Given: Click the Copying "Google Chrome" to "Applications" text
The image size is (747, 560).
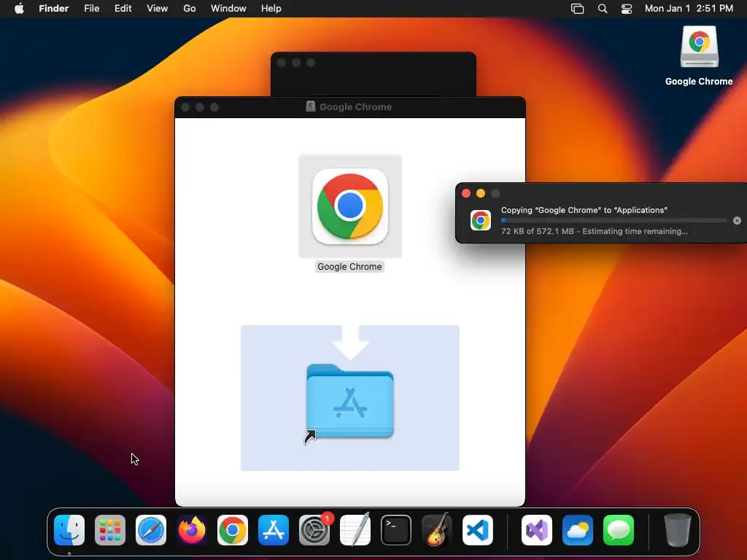Looking at the screenshot, I should 584,210.
